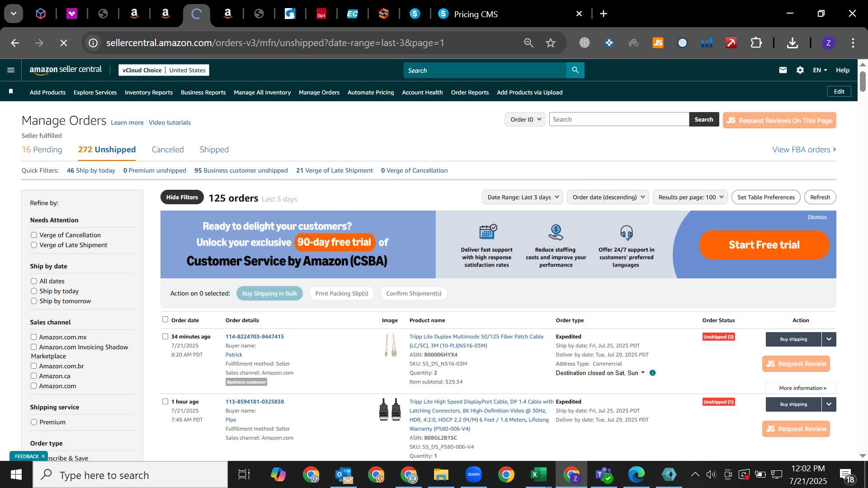This screenshot has width=868, height=488.
Task: Check the select-all orders checkbox
Action: pos(165,319)
